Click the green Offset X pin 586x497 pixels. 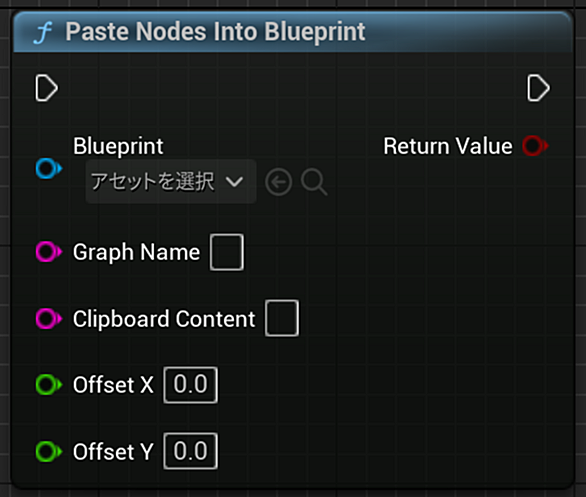[49, 385]
